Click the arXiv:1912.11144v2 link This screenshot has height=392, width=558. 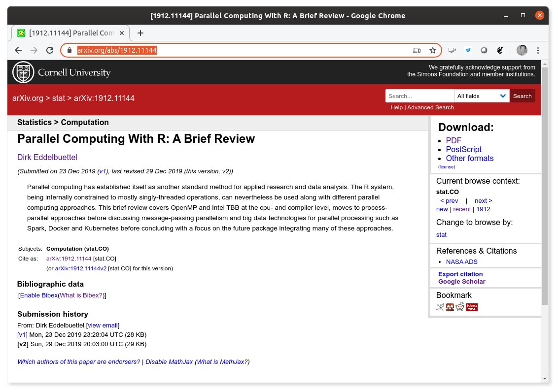[x=80, y=269]
